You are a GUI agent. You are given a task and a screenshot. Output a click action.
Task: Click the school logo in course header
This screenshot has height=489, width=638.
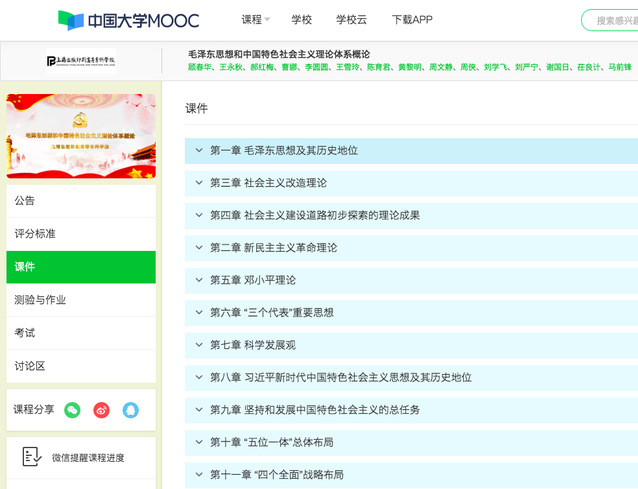[80, 61]
